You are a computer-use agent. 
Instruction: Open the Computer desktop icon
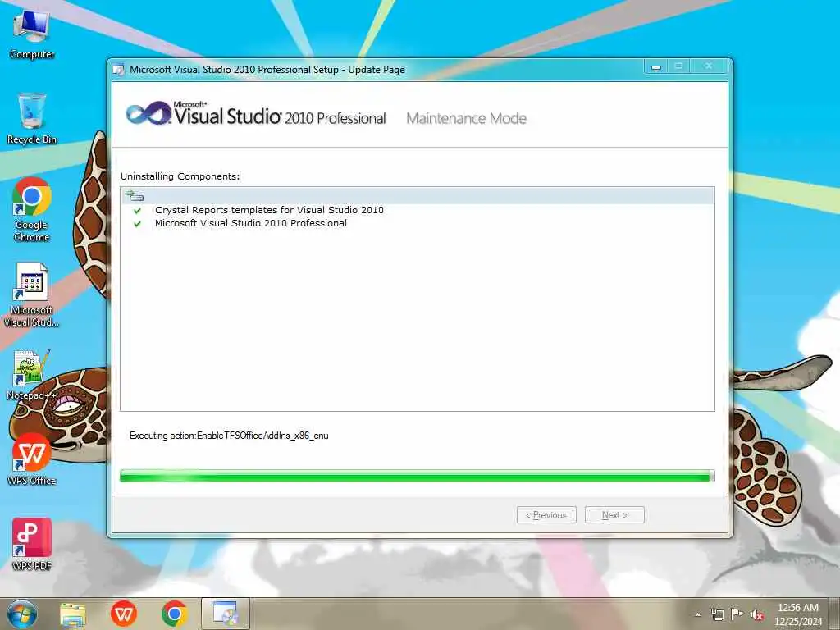pyautogui.click(x=32, y=34)
